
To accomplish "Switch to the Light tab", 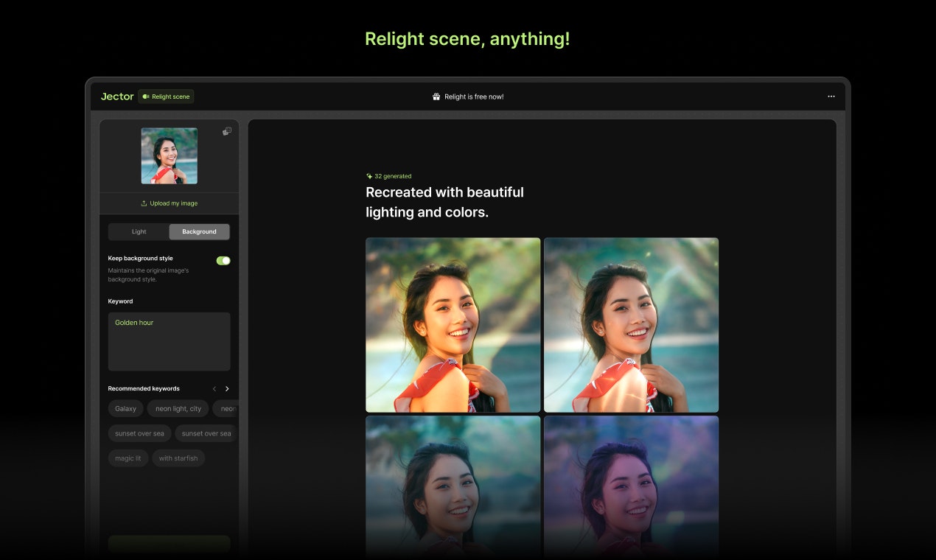I will click(139, 231).
